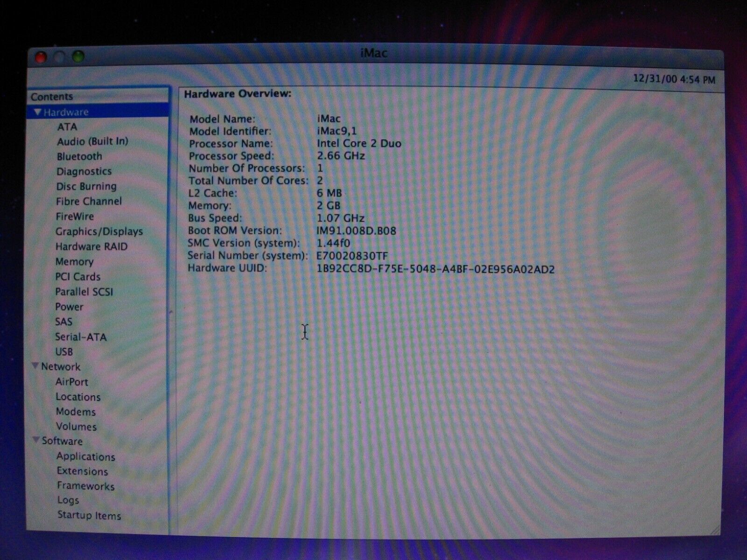Click the sidebar splitter handle
Viewport: 747px width, 560px height.
[x=171, y=312]
